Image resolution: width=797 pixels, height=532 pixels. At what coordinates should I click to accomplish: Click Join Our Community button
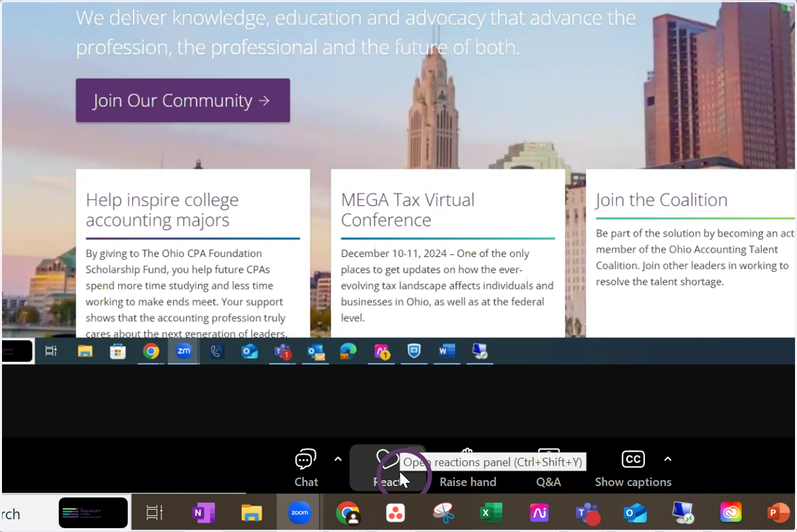pos(183,100)
